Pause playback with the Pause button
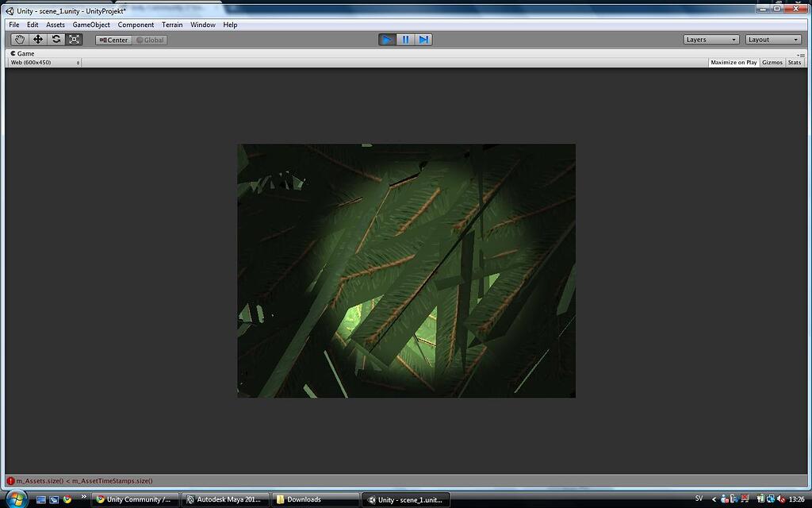Image resolution: width=812 pixels, height=508 pixels. click(x=405, y=39)
